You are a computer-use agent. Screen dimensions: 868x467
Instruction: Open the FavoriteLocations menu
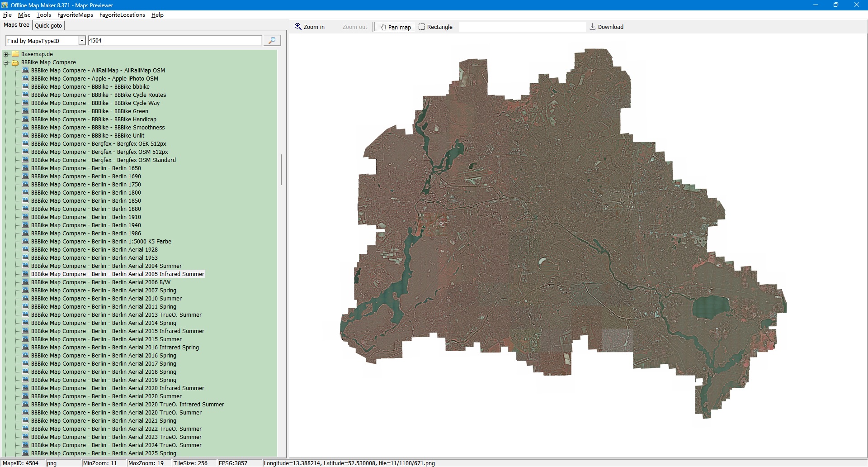pyautogui.click(x=122, y=15)
